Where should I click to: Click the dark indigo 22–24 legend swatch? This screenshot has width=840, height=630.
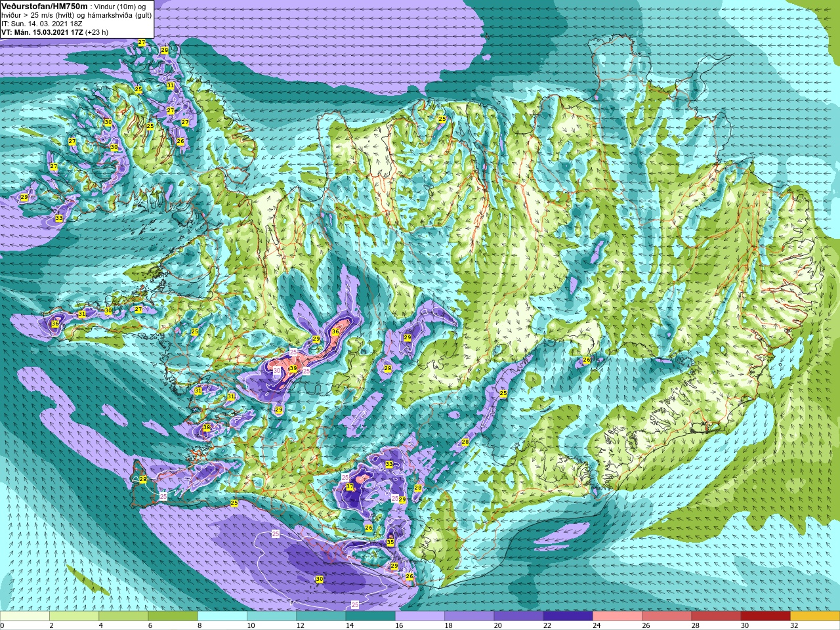point(568,617)
